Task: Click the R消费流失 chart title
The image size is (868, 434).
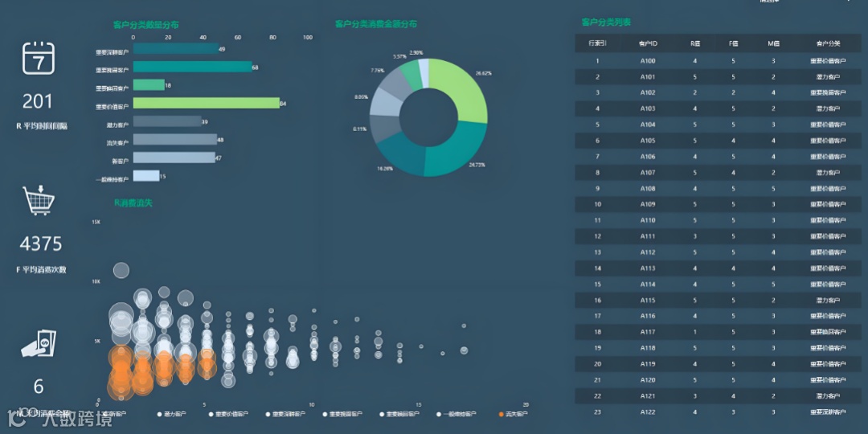Action: click(133, 203)
